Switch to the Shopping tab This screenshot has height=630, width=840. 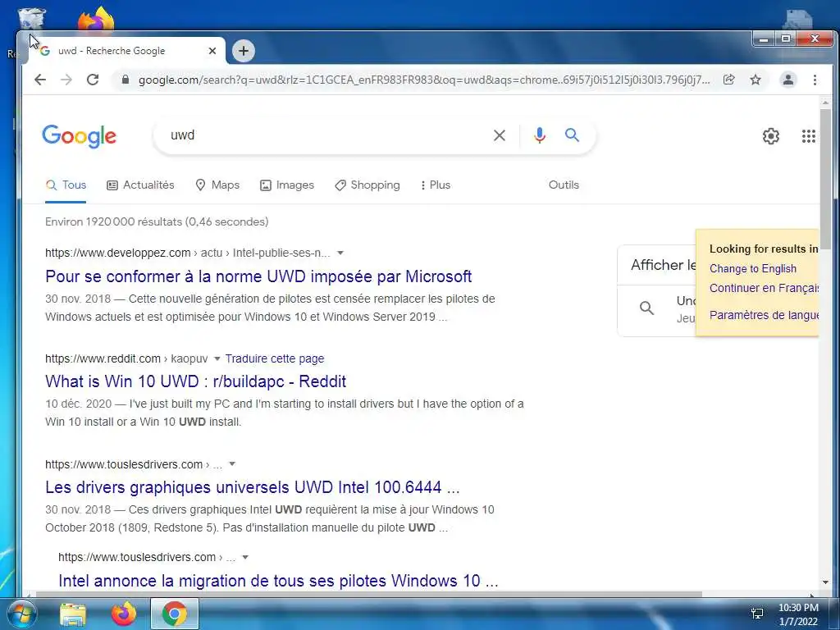coord(367,185)
